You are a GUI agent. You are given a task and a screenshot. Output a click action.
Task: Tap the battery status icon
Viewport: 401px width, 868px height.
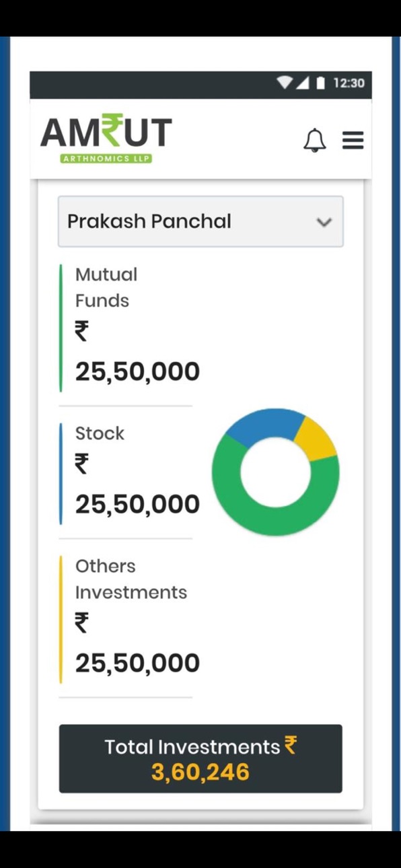coord(320,83)
